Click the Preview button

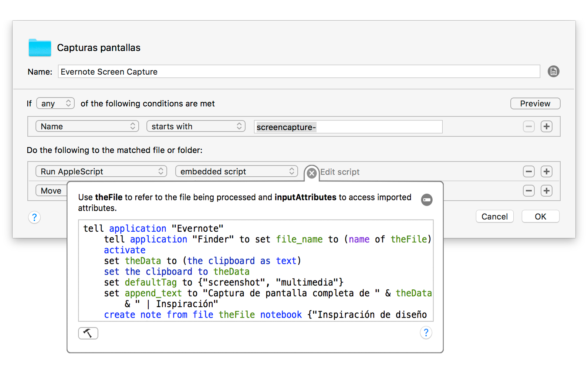click(535, 103)
